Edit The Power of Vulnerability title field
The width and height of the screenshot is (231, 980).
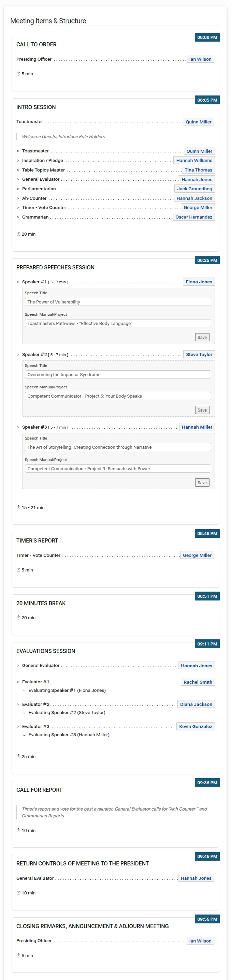coord(118,302)
